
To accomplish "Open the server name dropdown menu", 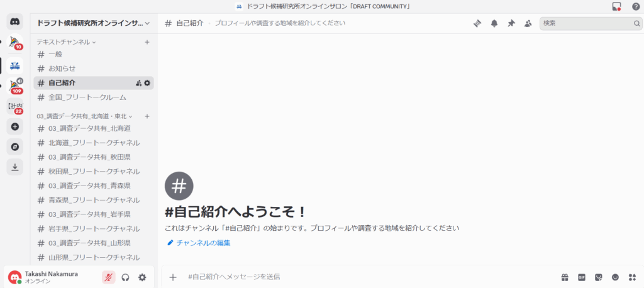I will tap(94, 23).
